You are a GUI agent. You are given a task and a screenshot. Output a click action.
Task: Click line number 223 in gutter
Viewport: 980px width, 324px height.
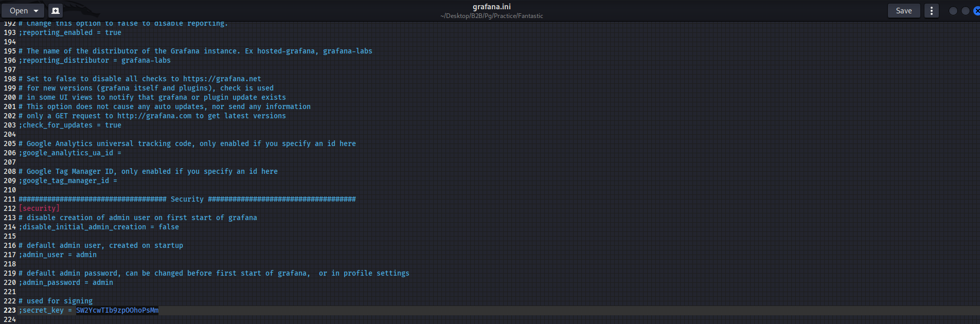point(10,310)
